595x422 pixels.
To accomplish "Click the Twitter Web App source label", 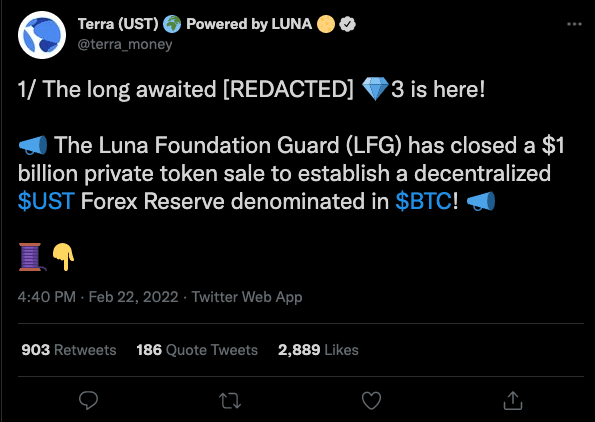I will pyautogui.click(x=247, y=297).
